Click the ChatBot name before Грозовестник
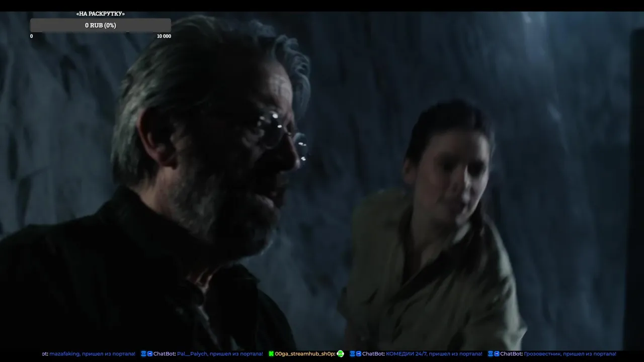Image resolution: width=644 pixels, height=362 pixels. click(511, 354)
